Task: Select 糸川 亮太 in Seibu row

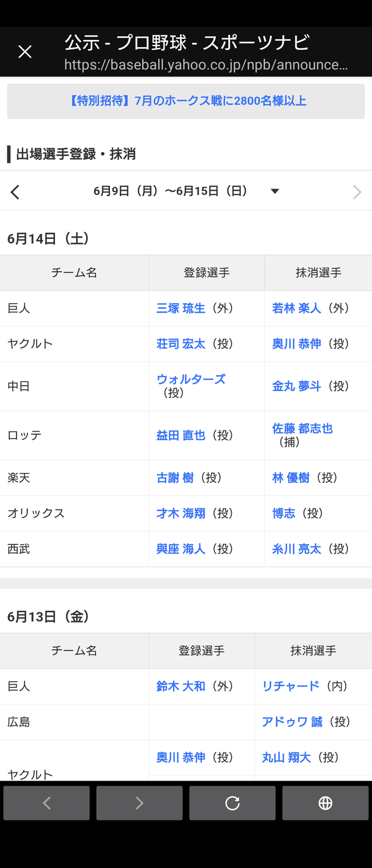Action: (296, 549)
